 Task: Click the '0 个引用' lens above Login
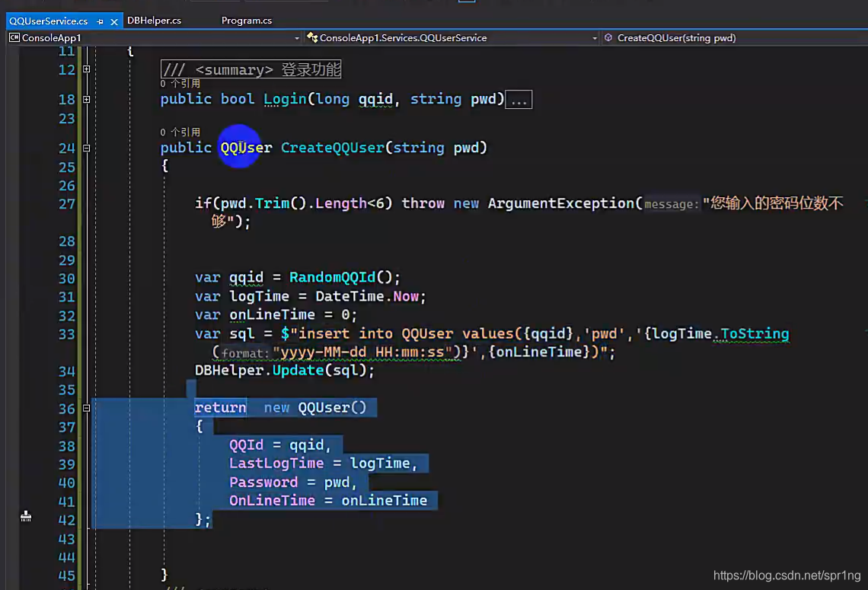click(x=180, y=84)
